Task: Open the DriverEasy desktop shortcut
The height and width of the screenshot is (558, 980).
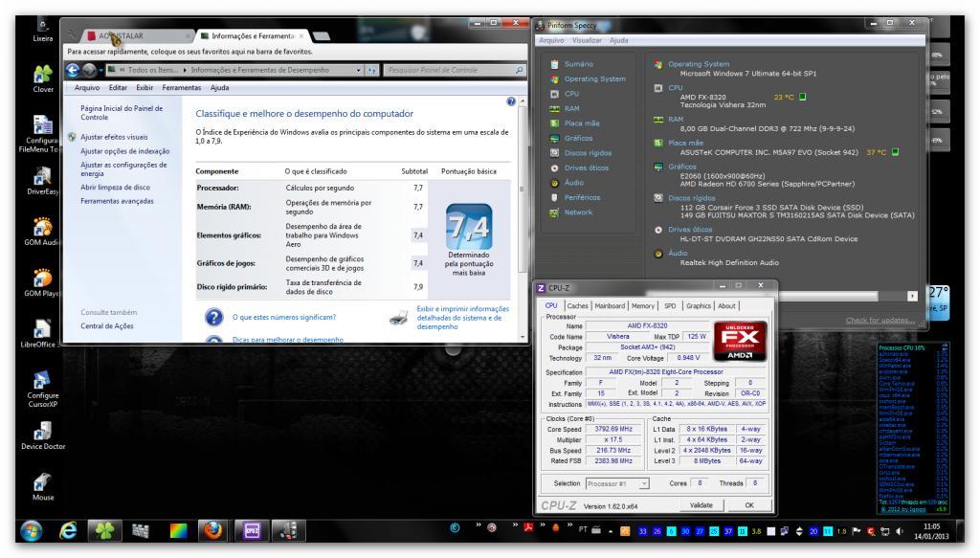Action: (42, 181)
